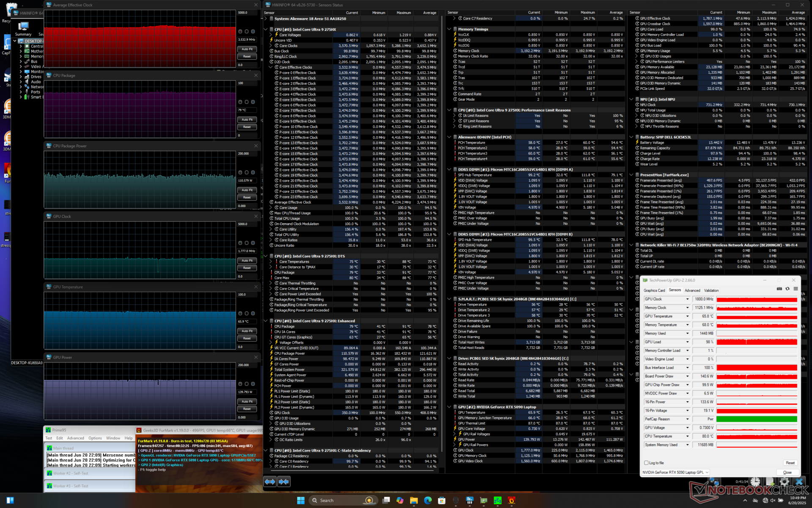Click the GPU-Z refresh icon

point(787,289)
